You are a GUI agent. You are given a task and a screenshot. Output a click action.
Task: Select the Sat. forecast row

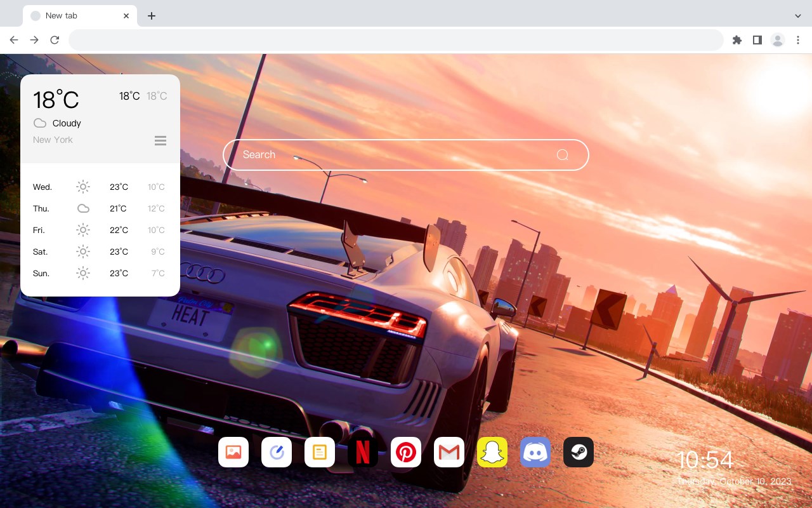pos(100,251)
